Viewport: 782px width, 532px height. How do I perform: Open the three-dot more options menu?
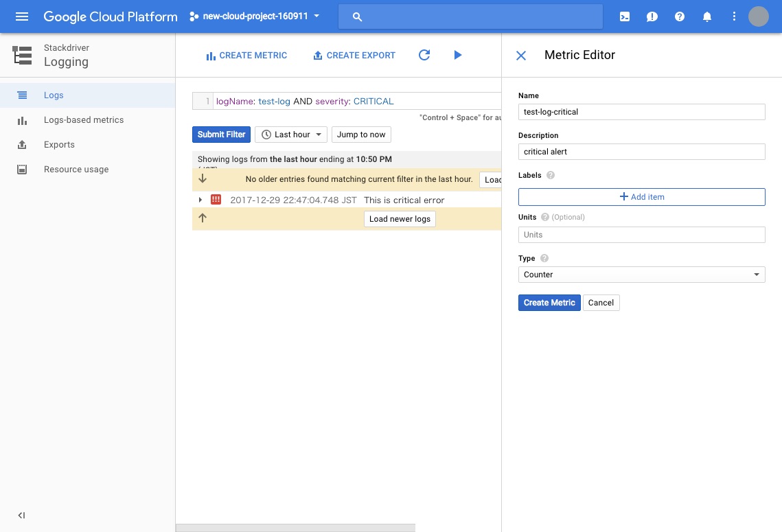point(734,16)
